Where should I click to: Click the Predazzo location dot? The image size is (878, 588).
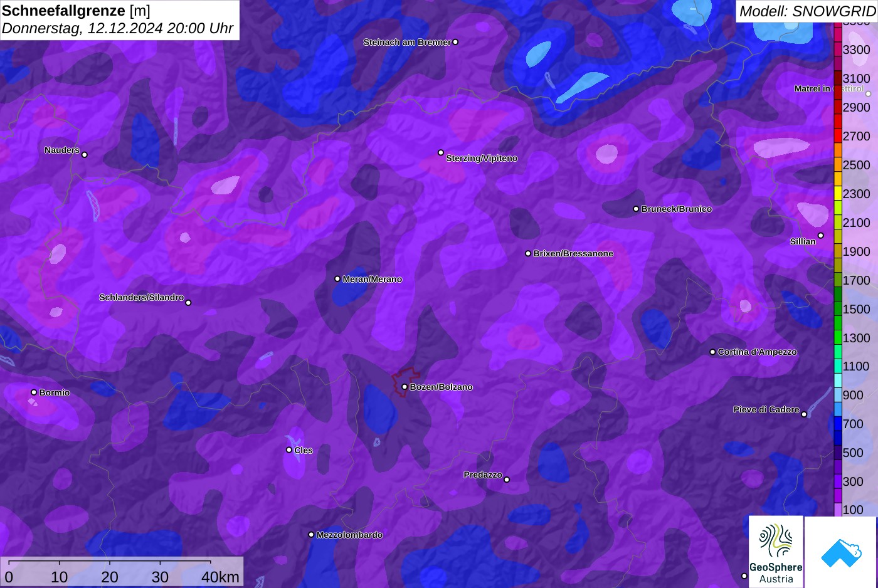pyautogui.click(x=507, y=480)
